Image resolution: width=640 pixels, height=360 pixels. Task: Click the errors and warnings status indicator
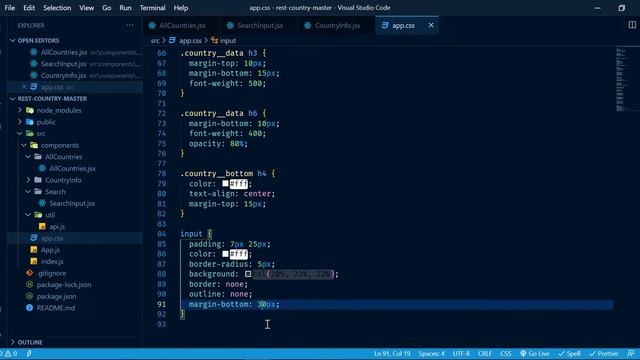[x=9, y=354]
